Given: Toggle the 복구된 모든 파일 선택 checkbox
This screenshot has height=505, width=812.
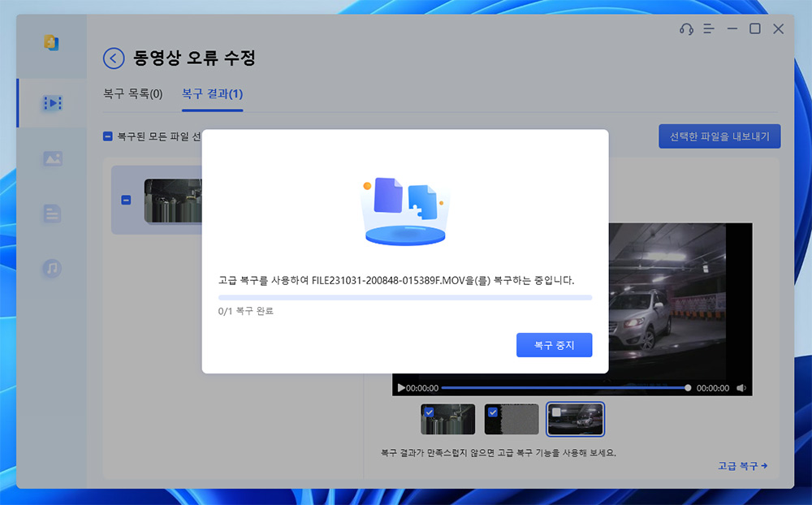Looking at the screenshot, I should click(x=108, y=136).
